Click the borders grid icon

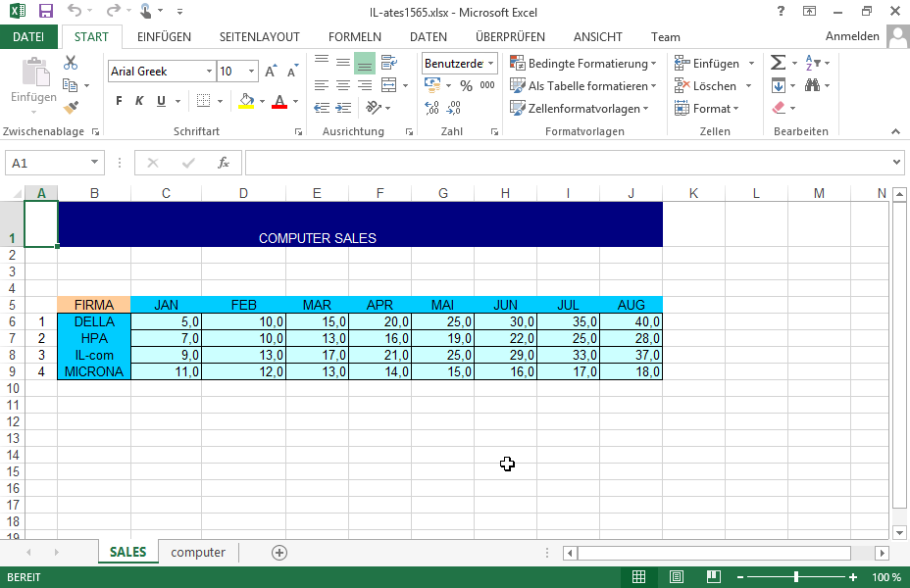[x=203, y=101]
